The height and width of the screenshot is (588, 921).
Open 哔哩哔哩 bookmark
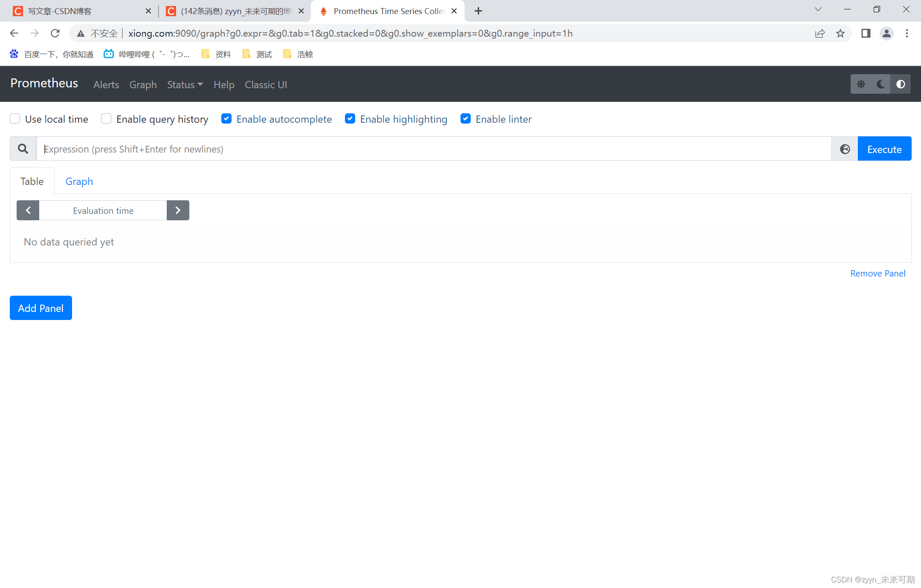click(147, 54)
